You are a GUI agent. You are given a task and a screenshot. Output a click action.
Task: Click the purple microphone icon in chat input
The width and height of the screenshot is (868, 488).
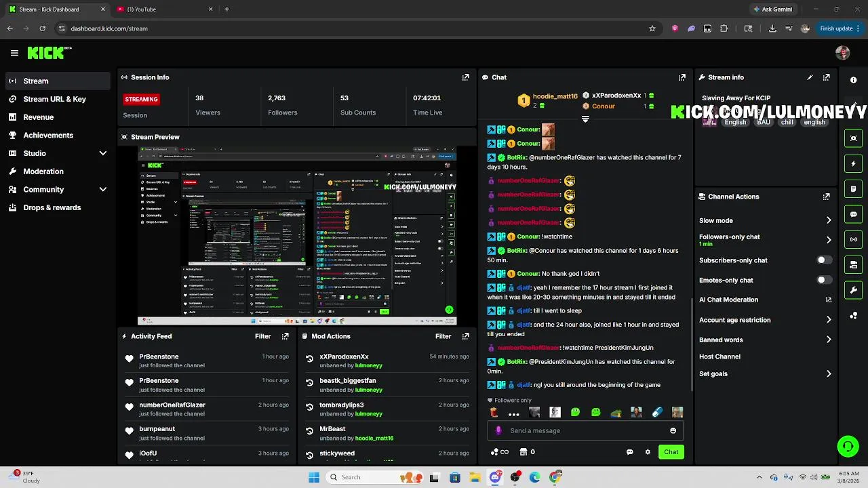pos(498,430)
